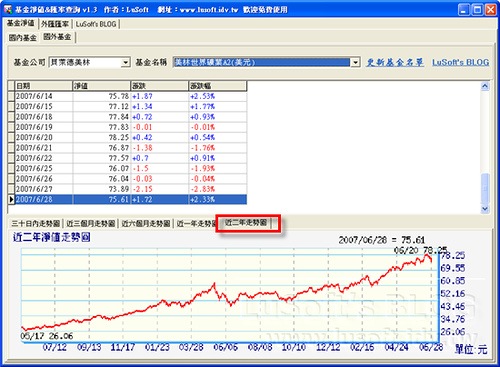Click the 日期 column header

(x=44, y=86)
